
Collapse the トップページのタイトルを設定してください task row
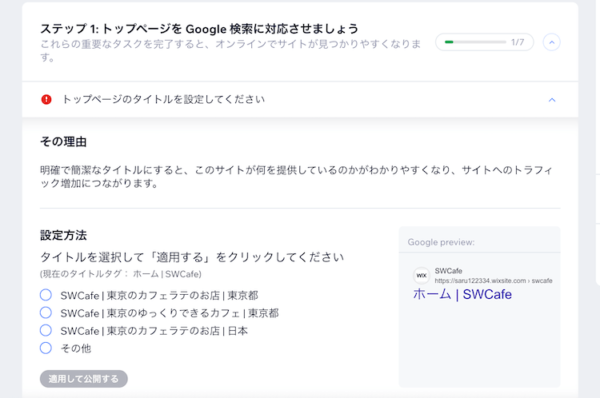(552, 100)
